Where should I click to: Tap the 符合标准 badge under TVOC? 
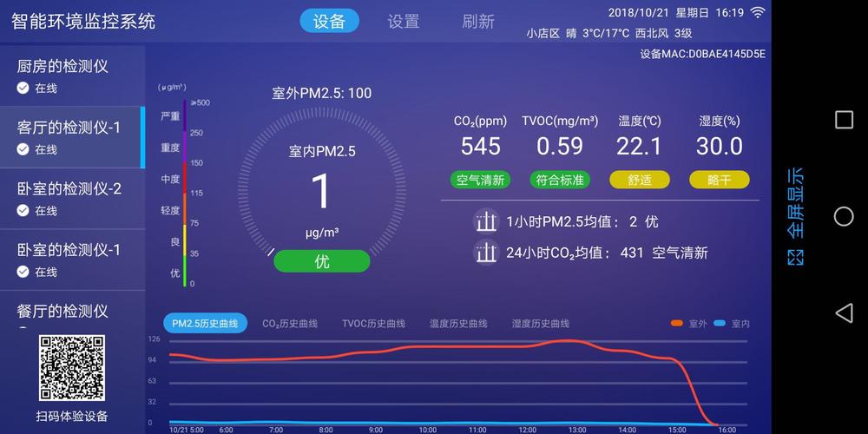click(560, 180)
